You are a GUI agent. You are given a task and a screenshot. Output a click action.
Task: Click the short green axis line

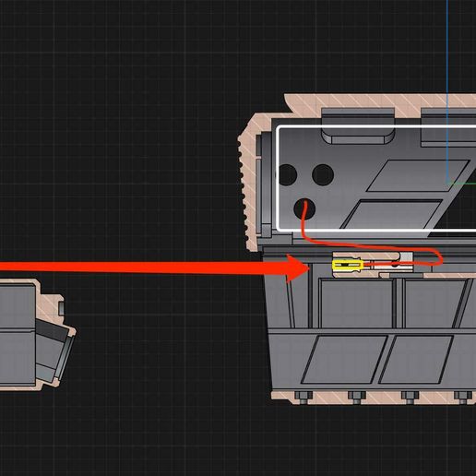462,184
